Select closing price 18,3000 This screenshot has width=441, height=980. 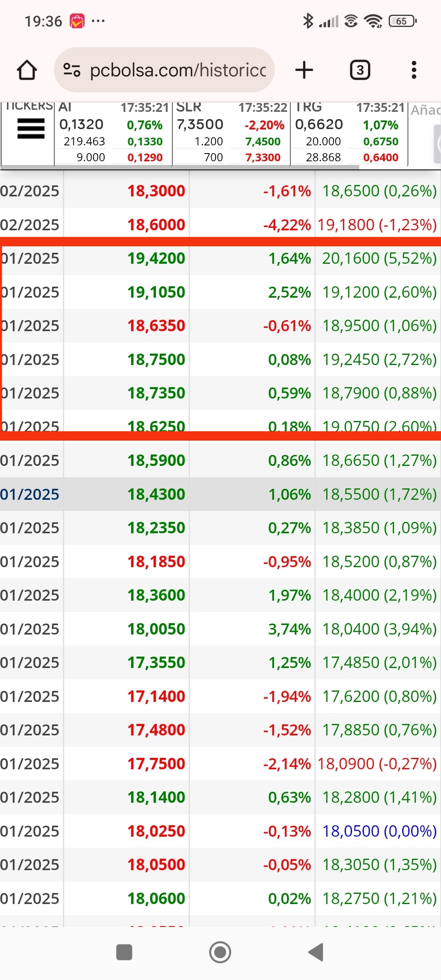(x=156, y=191)
